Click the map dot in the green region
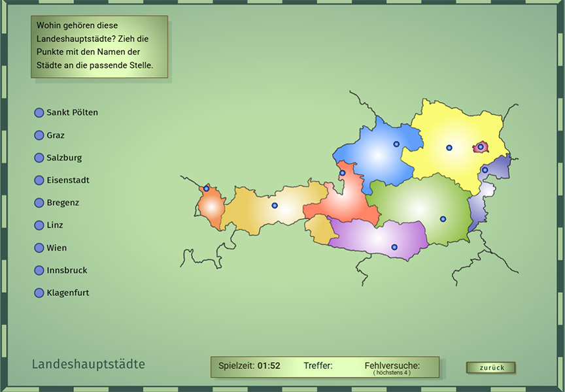 [x=443, y=219]
